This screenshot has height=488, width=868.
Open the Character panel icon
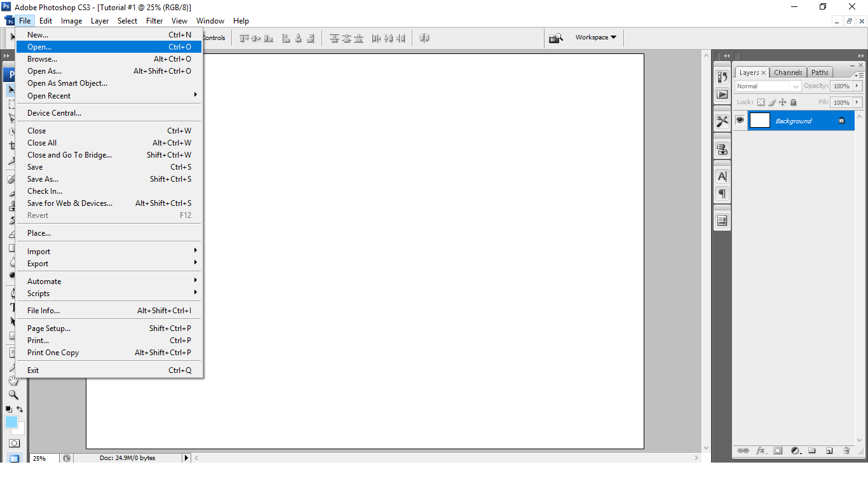(x=722, y=176)
